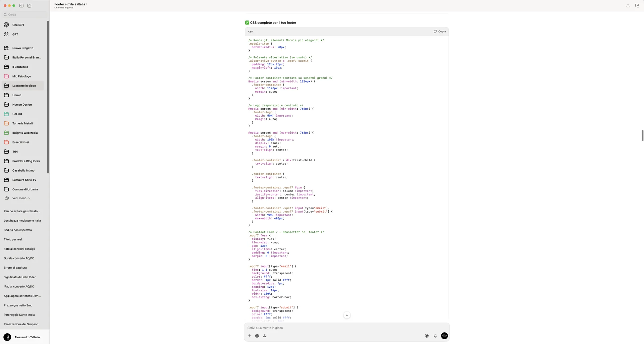Select the GPT sidebar item
Screen dimensions: 644x344
(x=15, y=34)
